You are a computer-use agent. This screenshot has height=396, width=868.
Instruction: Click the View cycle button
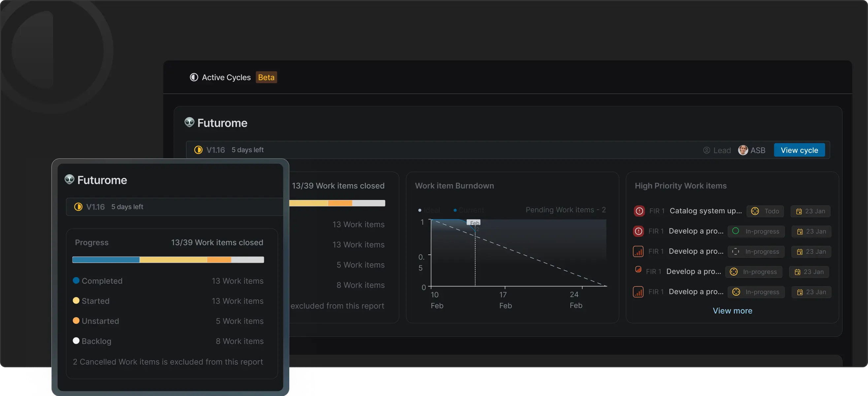(x=799, y=150)
